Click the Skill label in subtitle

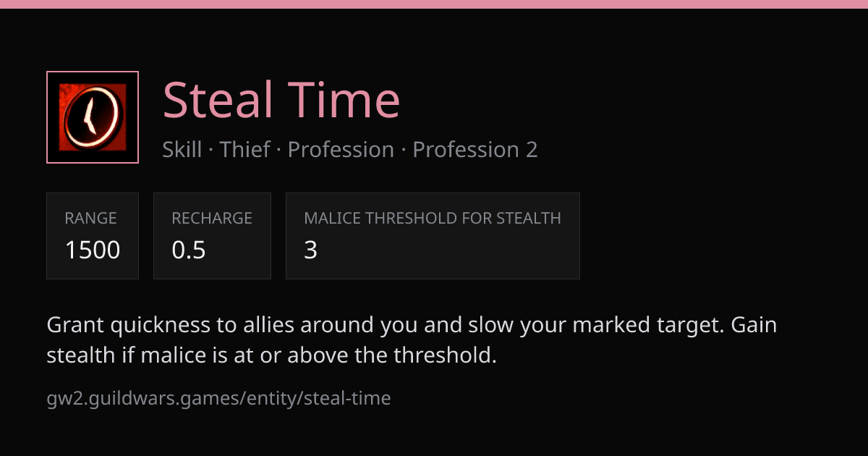(182, 150)
